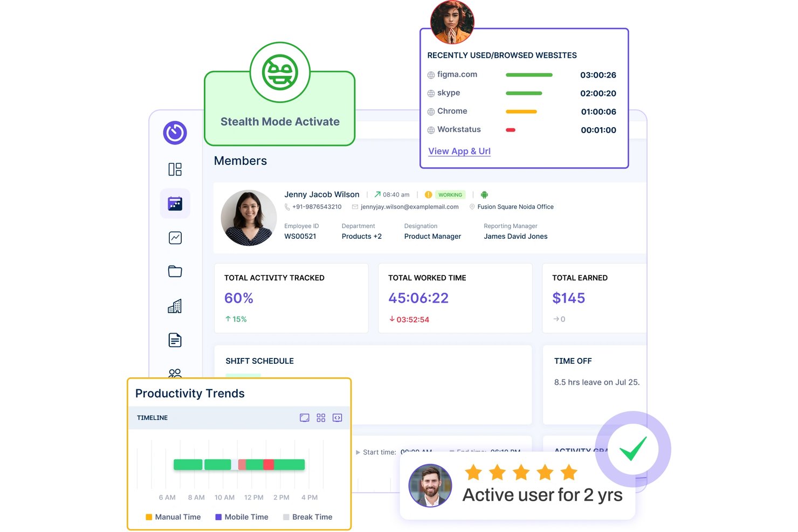Click the Fusion Square Noida Office location
This screenshot has width=798, height=532.
[x=515, y=207]
